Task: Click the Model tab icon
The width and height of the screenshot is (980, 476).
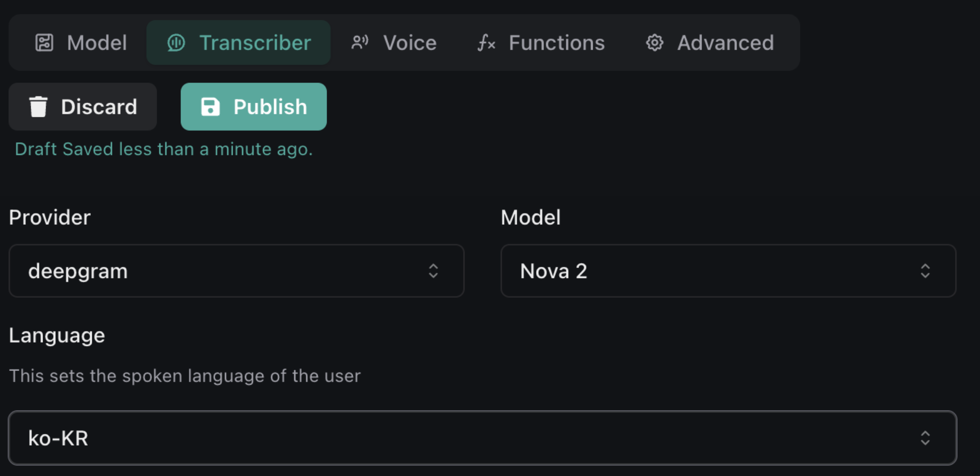Action: click(x=44, y=43)
